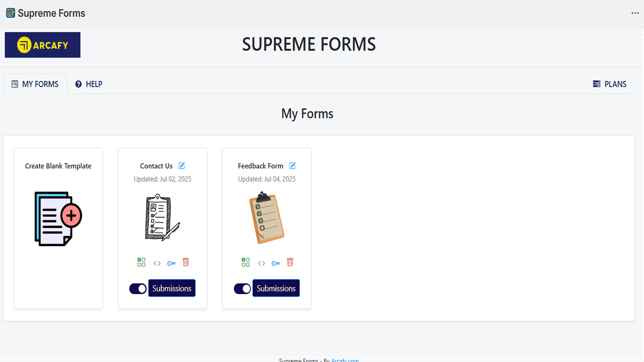
Task: Disable the Feedback Form submissions toggle
Action: 242,288
